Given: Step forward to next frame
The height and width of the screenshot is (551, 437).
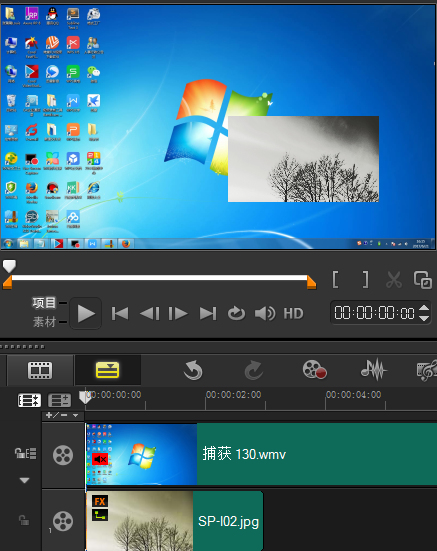Looking at the screenshot, I should pyautogui.click(x=178, y=313).
